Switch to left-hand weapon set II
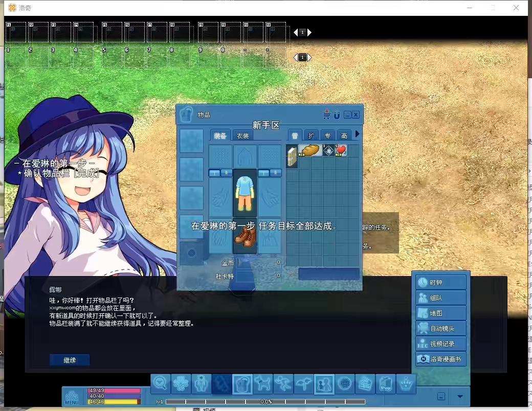Viewport: 532px width, 411px height. pyautogui.click(x=226, y=173)
